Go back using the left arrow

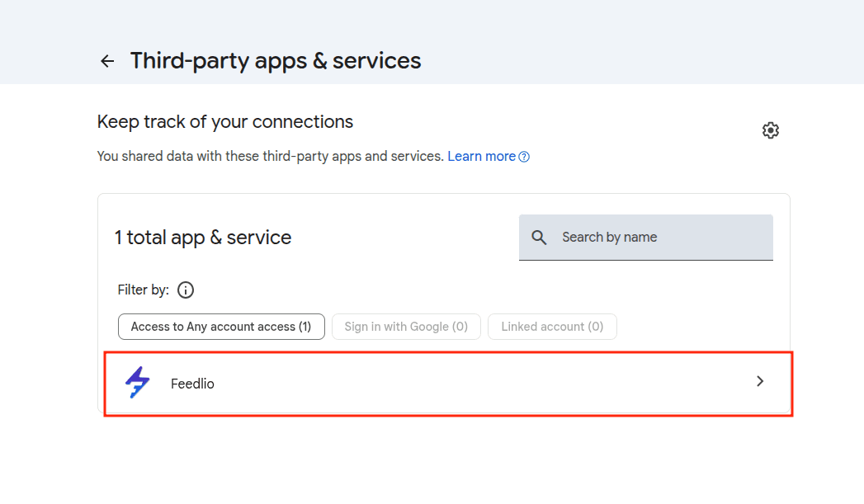[106, 61]
